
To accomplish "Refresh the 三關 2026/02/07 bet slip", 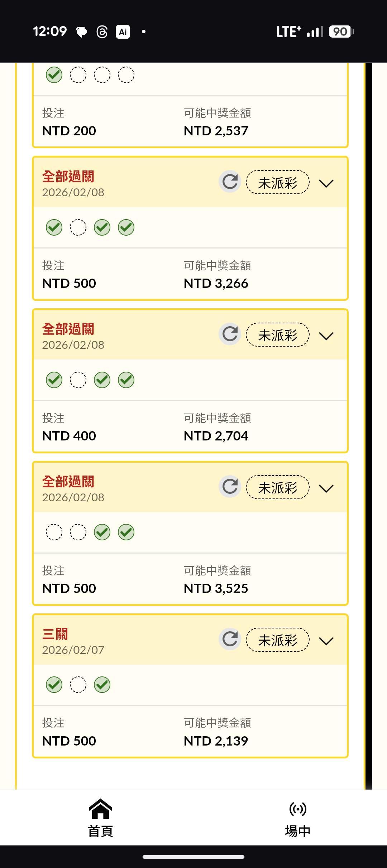I will [230, 640].
